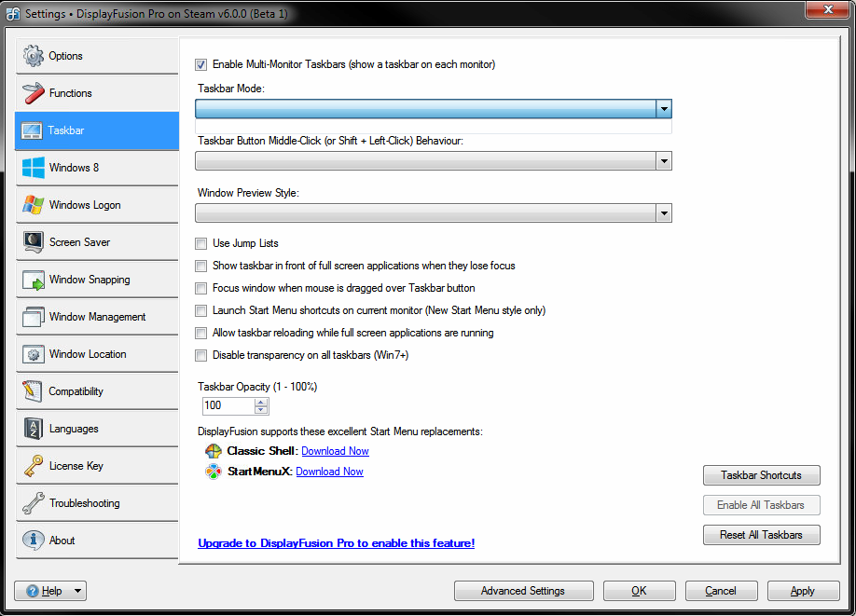Click the Advanced Settings button
This screenshot has width=856, height=616.
(x=523, y=591)
